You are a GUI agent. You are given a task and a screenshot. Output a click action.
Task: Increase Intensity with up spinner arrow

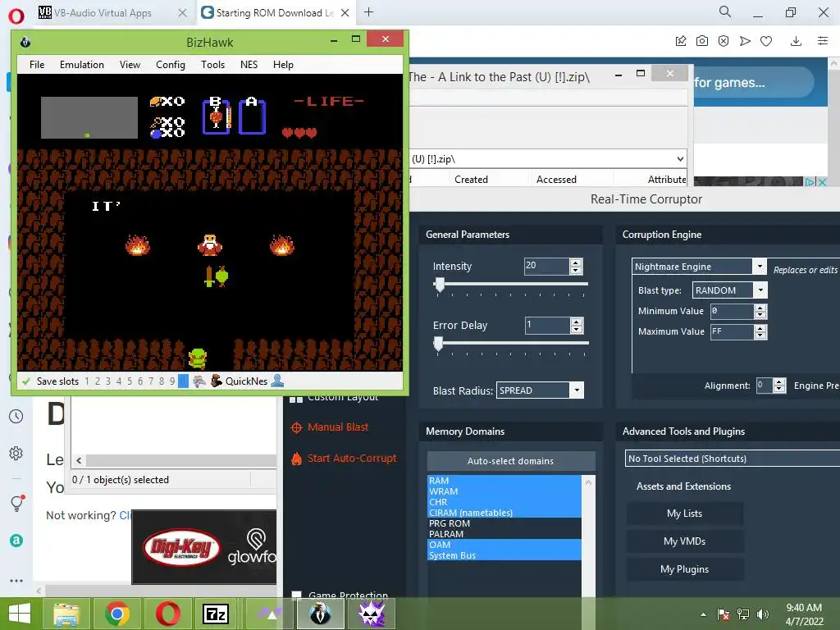(x=577, y=262)
